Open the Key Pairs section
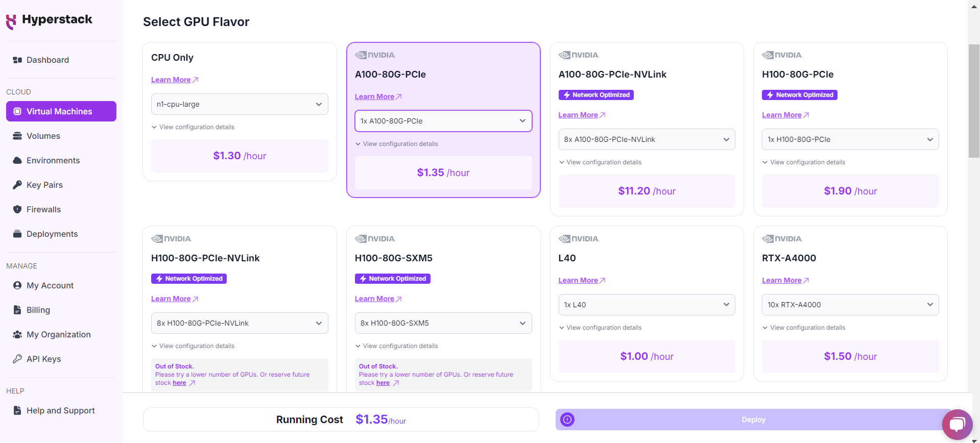Viewport: 980px width, 443px height. tap(44, 185)
